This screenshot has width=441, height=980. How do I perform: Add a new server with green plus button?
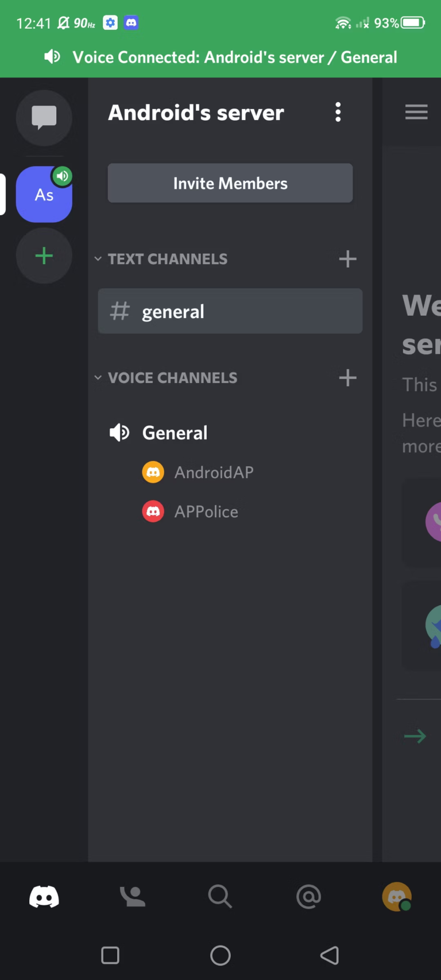pos(44,256)
